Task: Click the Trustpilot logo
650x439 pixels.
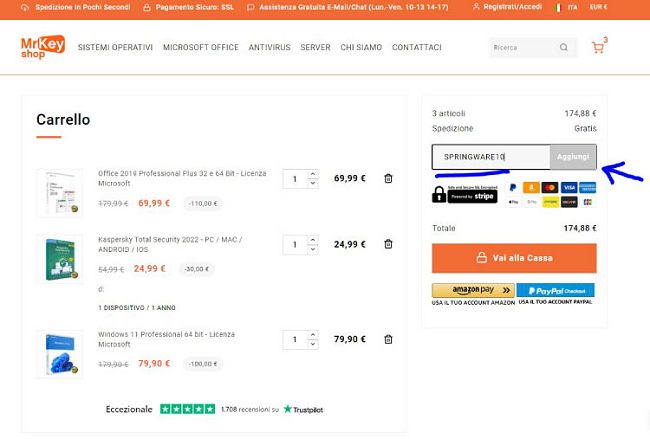Action: tap(303, 410)
